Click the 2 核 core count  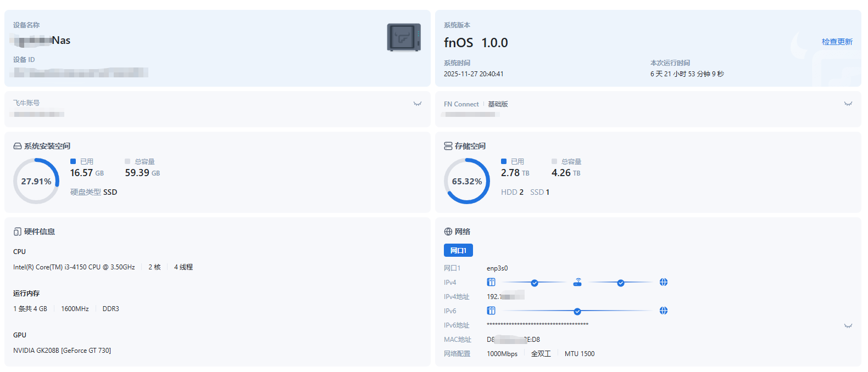[154, 267]
